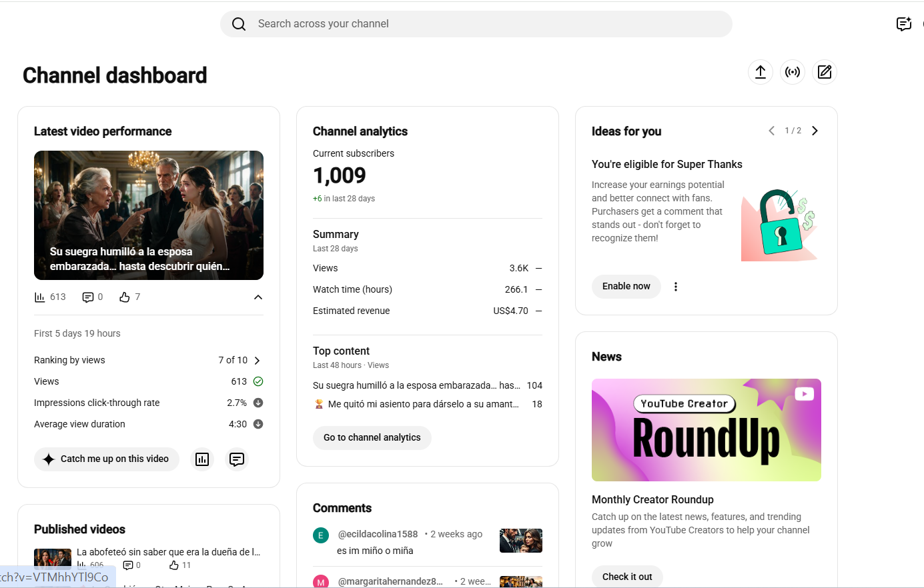The height and width of the screenshot is (588, 924).
Task: Click the green check icon beside Views
Action: (x=258, y=381)
